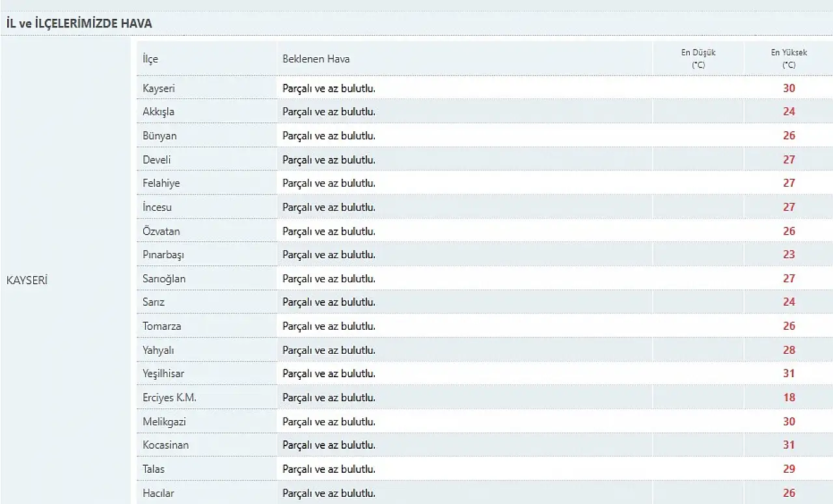Click Özvatan's high temperature value 26

pyautogui.click(x=789, y=231)
